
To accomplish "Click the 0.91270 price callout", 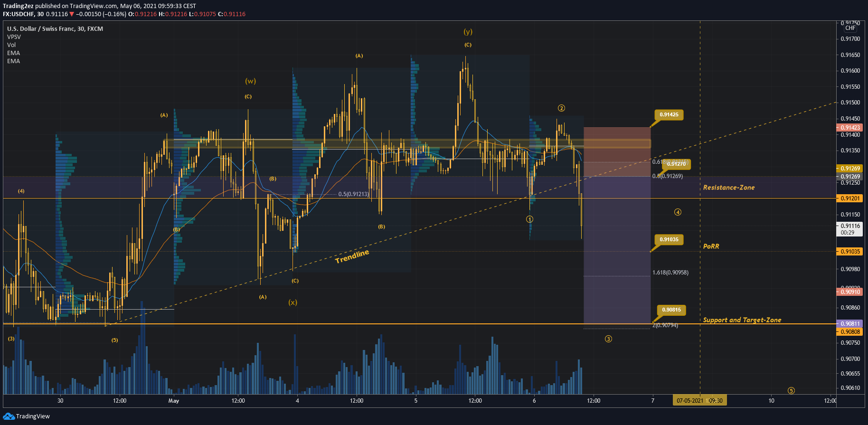I will click(x=676, y=164).
